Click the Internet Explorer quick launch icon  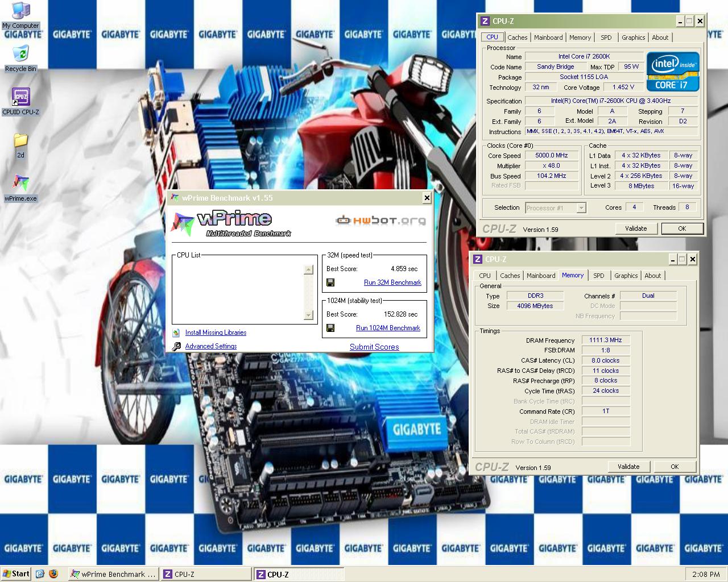click(x=40, y=574)
